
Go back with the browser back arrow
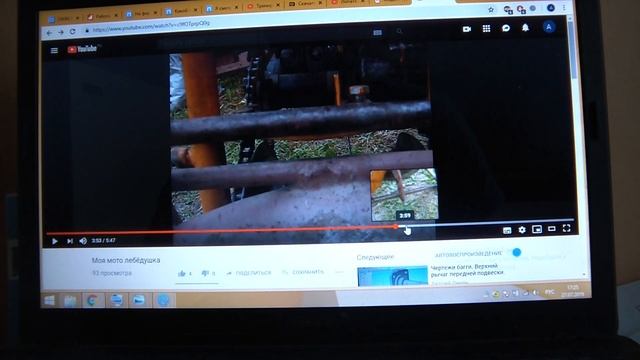tap(49, 33)
